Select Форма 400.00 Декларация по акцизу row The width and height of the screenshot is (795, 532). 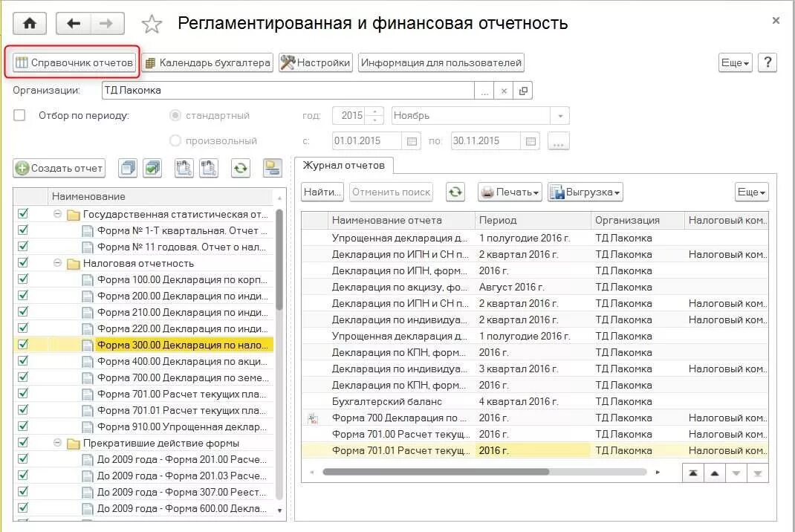(x=144, y=361)
